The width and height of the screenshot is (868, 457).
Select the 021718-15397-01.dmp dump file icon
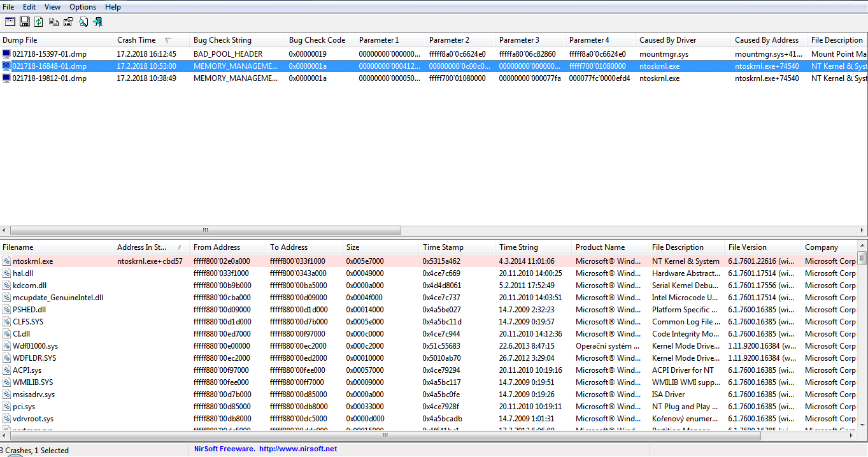click(x=6, y=54)
